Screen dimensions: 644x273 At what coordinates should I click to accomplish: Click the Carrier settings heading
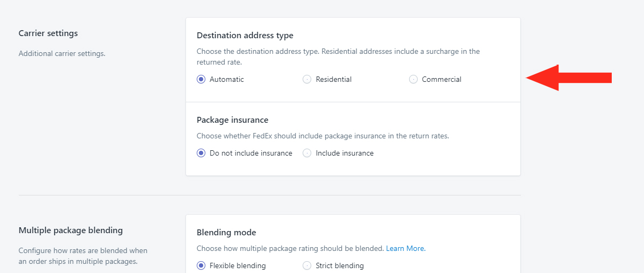pos(48,33)
